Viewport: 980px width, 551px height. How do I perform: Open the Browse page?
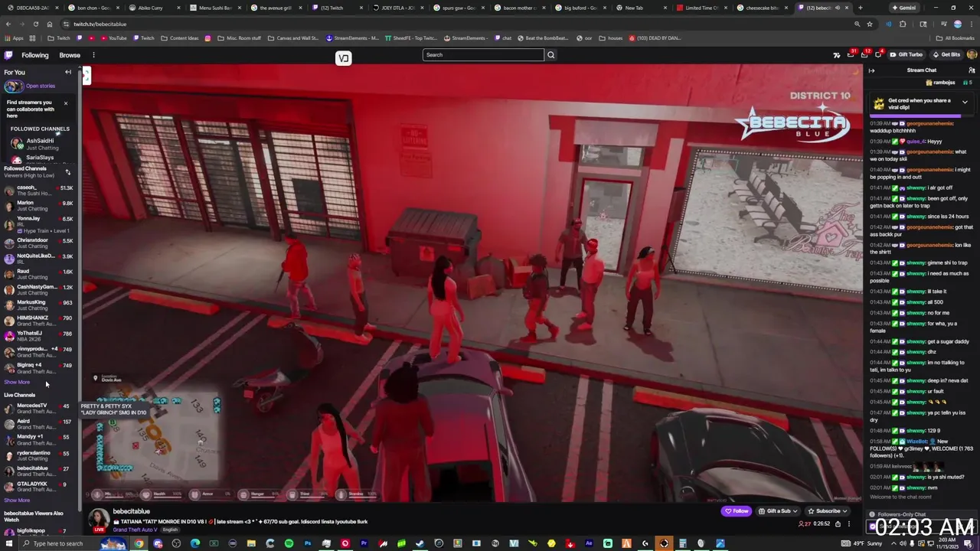(x=70, y=55)
